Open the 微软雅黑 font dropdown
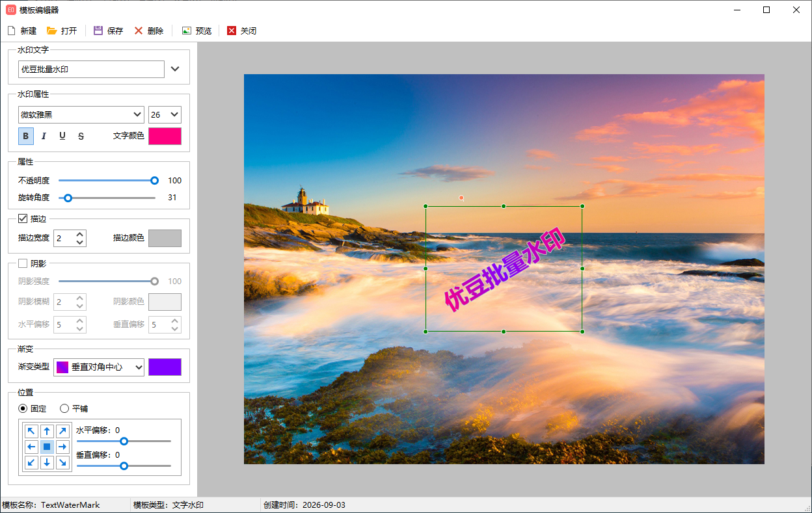This screenshot has width=812, height=513. tap(81, 114)
